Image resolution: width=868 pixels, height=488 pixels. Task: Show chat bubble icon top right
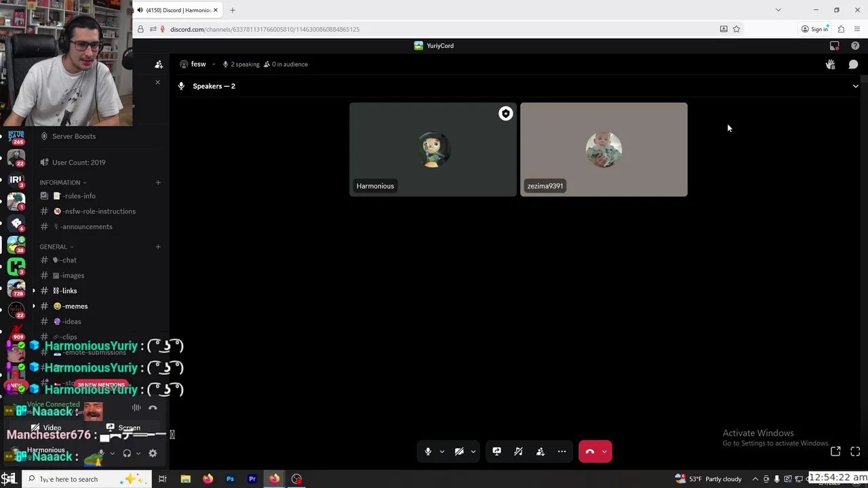(x=854, y=64)
